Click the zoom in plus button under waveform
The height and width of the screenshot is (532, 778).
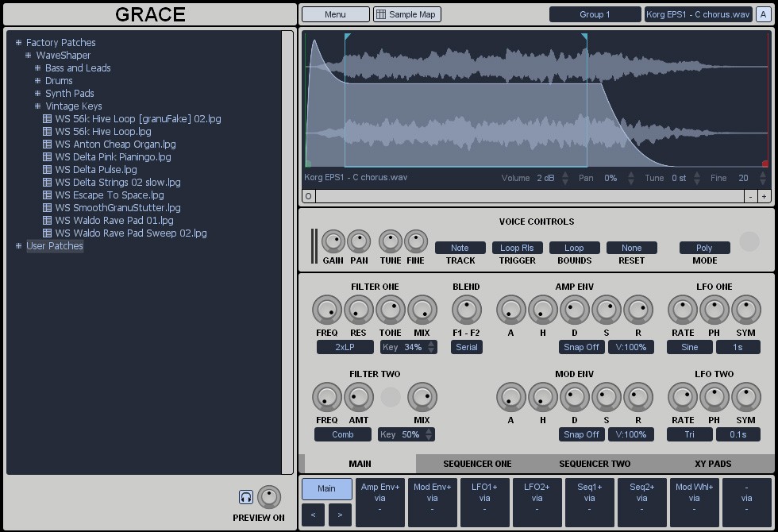coord(764,196)
